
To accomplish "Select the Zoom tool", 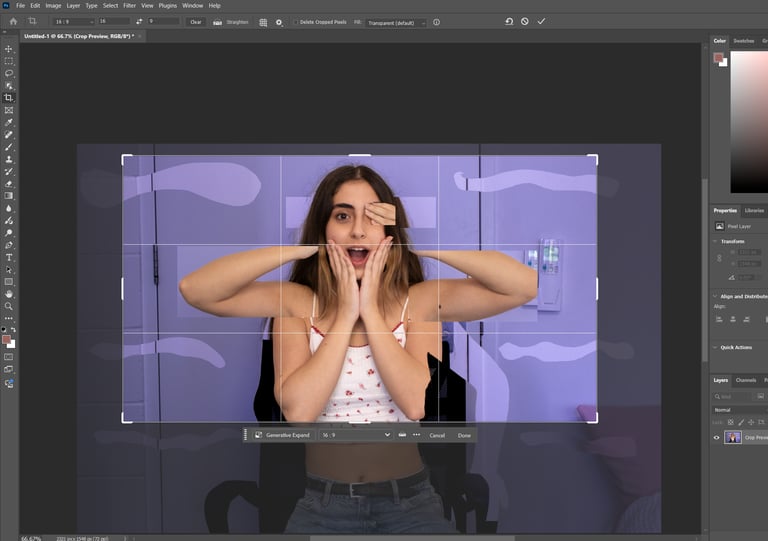I will tap(9, 307).
